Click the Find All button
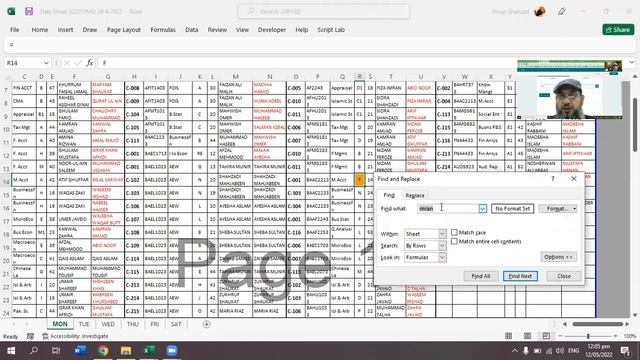This screenshot has height=360, width=640. (480, 276)
